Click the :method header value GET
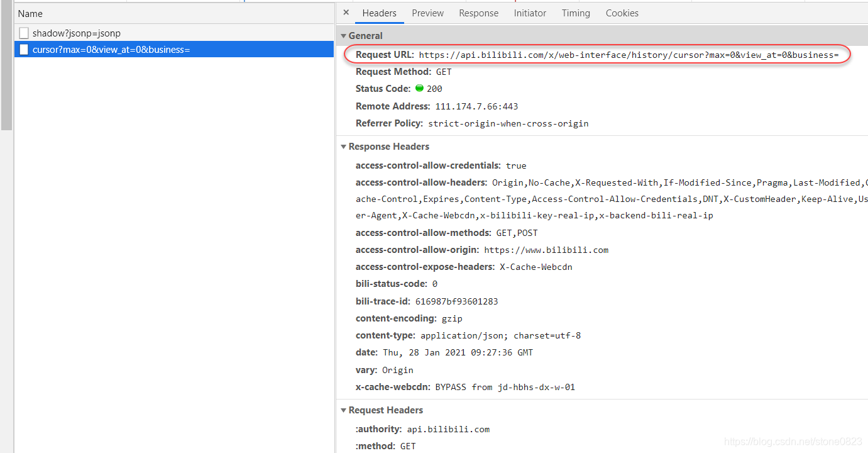Image resolution: width=868 pixels, height=453 pixels. (409, 446)
